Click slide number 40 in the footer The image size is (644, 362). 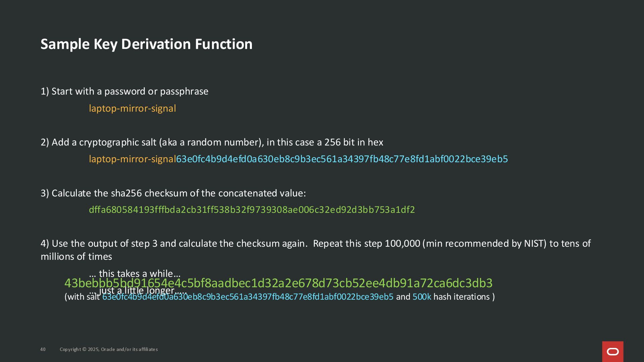point(43,349)
